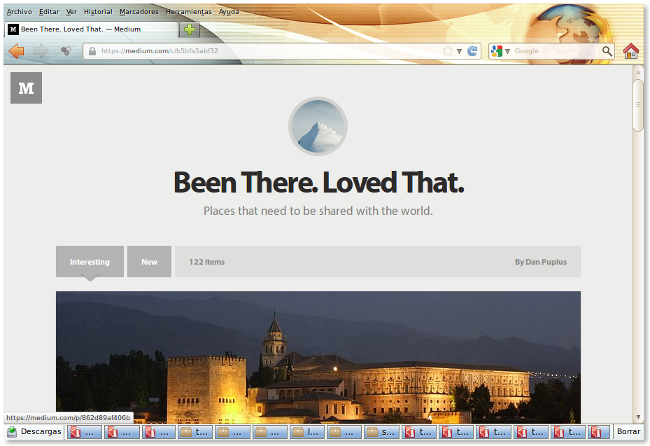Viewport: 650px width, 446px height.
Task: Open the Descargas downloads button
Action: (x=34, y=431)
